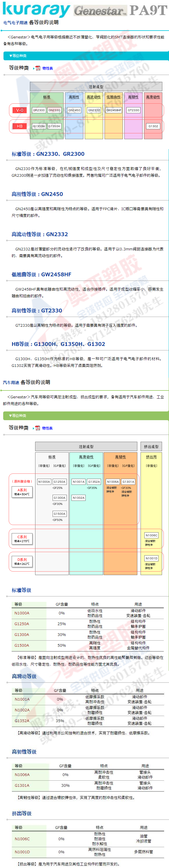Click N1002A cell in 高滑动等级 table
169x868 pixels.
pos(28,710)
